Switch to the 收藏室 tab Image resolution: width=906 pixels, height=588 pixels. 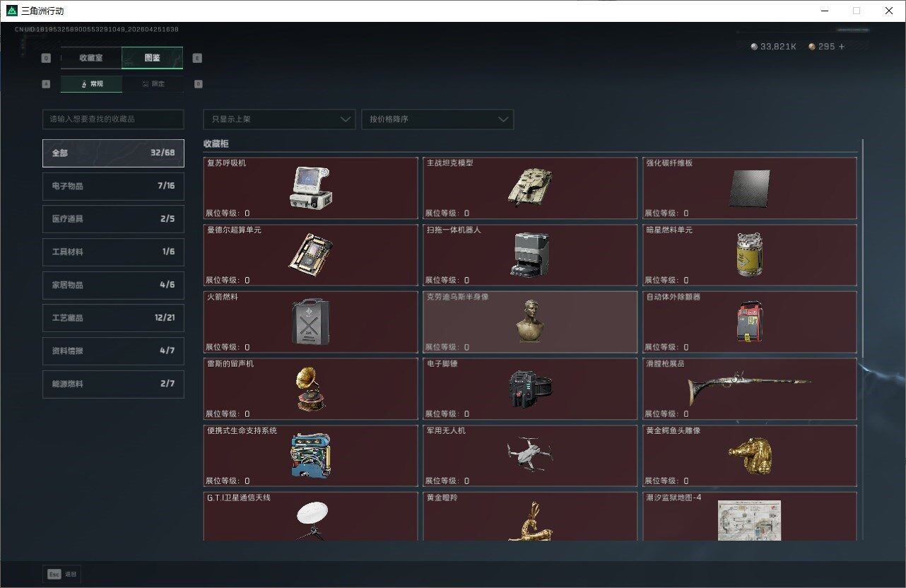pyautogui.click(x=90, y=58)
